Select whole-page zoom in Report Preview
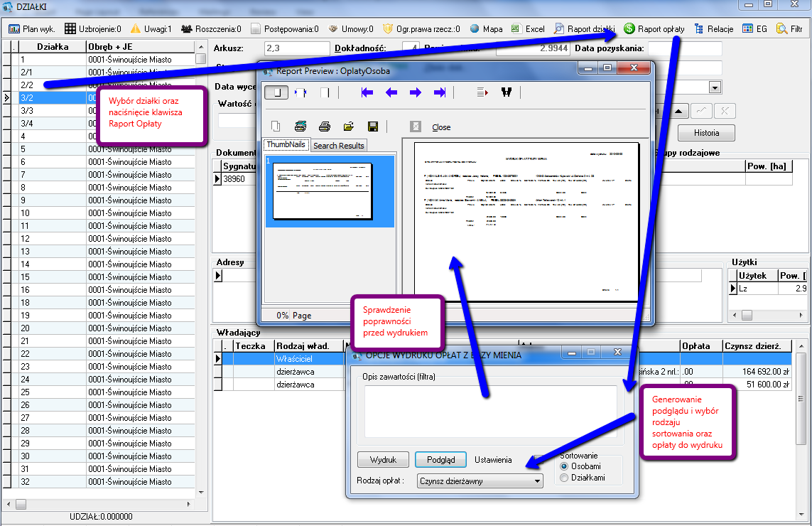812x526 pixels. [276, 92]
